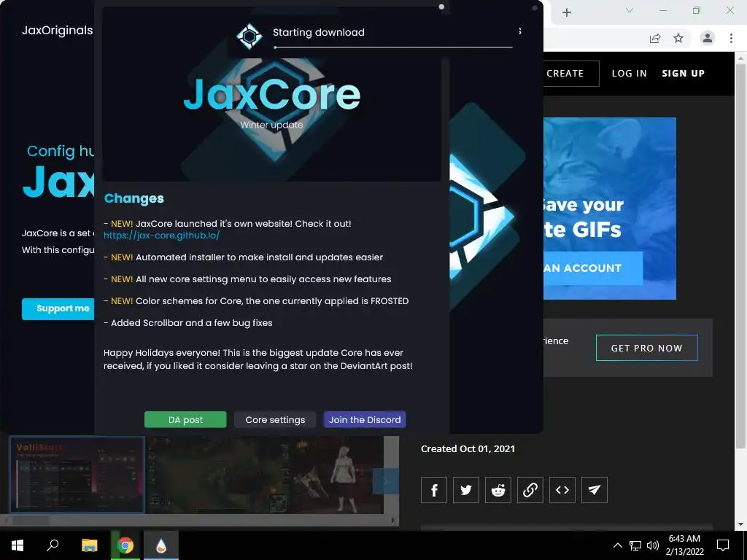
Task: Click the next arrow on thumbnail carousel
Action: pos(385,481)
